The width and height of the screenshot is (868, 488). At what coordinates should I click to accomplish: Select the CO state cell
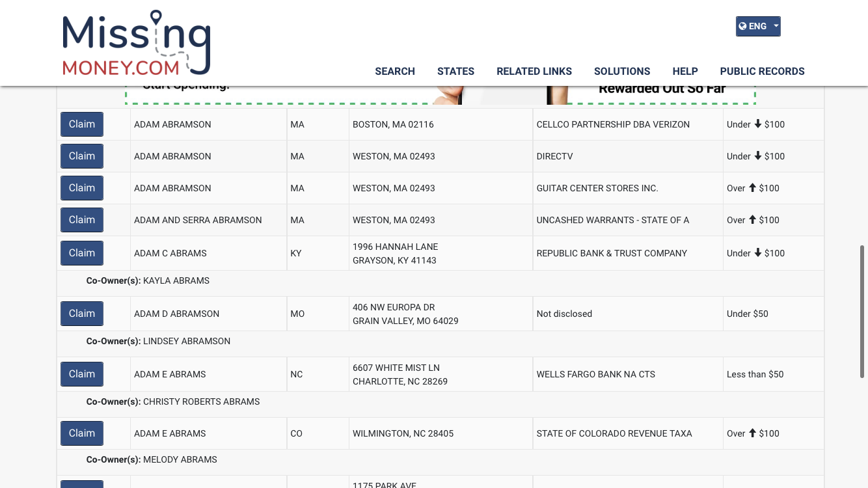click(318, 433)
